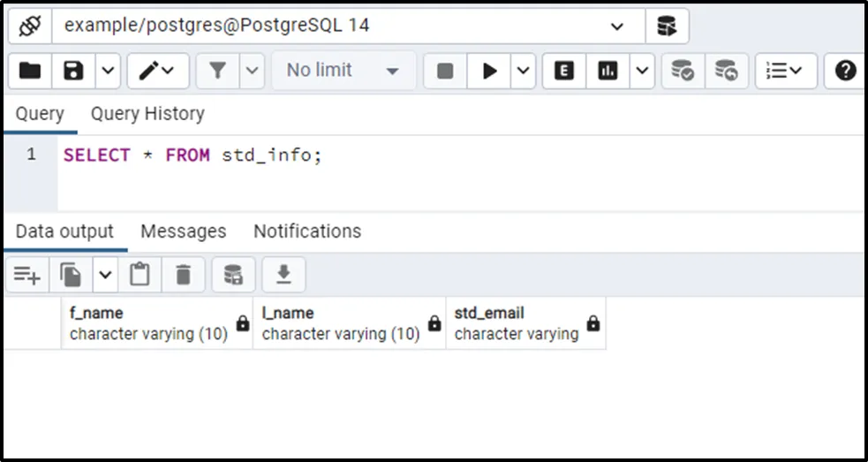This screenshot has width=868, height=462.
Task: Click the Rollback transaction icon
Action: (726, 71)
